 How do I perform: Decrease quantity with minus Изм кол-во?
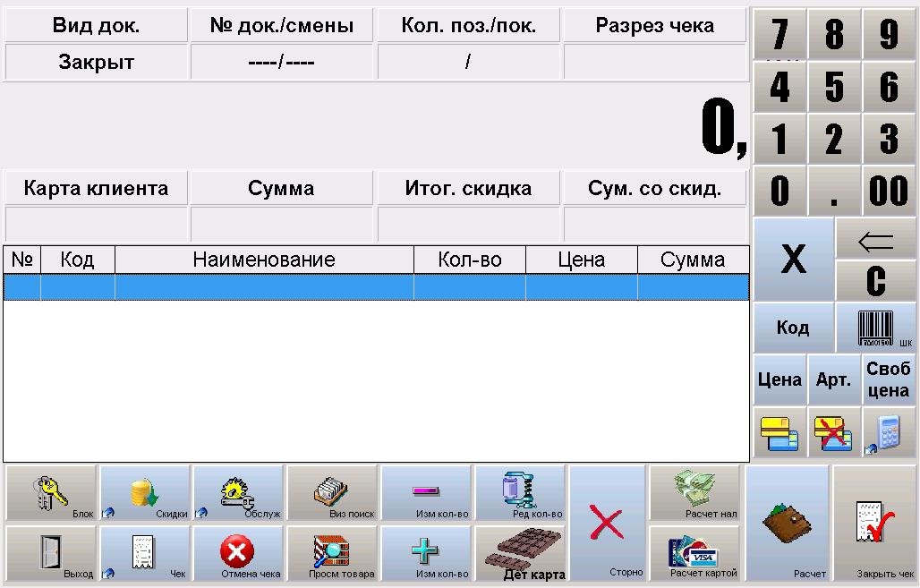(426, 493)
